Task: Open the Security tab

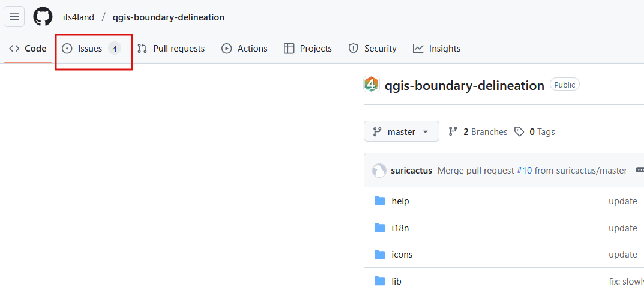Action: point(372,49)
